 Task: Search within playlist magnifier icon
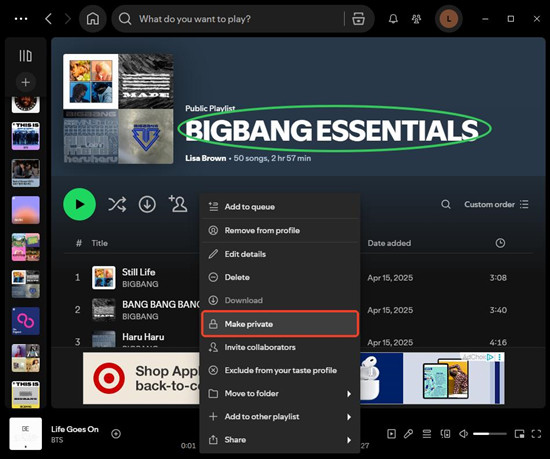pyautogui.click(x=446, y=204)
